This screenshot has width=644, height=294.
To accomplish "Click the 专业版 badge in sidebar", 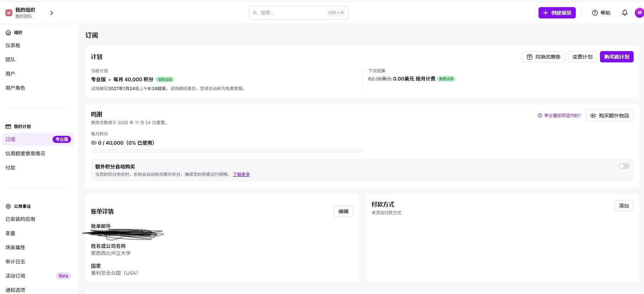I will click(62, 139).
